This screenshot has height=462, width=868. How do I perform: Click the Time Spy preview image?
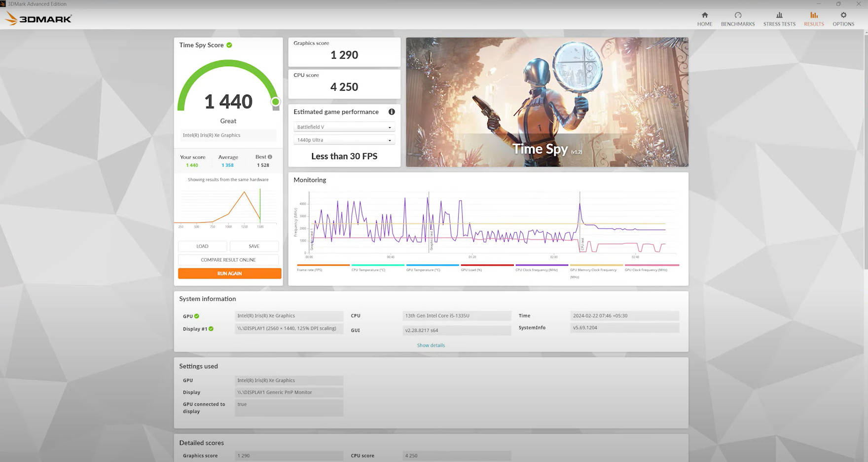(547, 102)
